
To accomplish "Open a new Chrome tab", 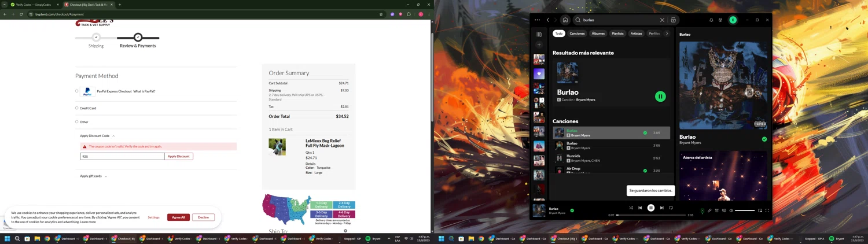I will (x=120, y=5).
